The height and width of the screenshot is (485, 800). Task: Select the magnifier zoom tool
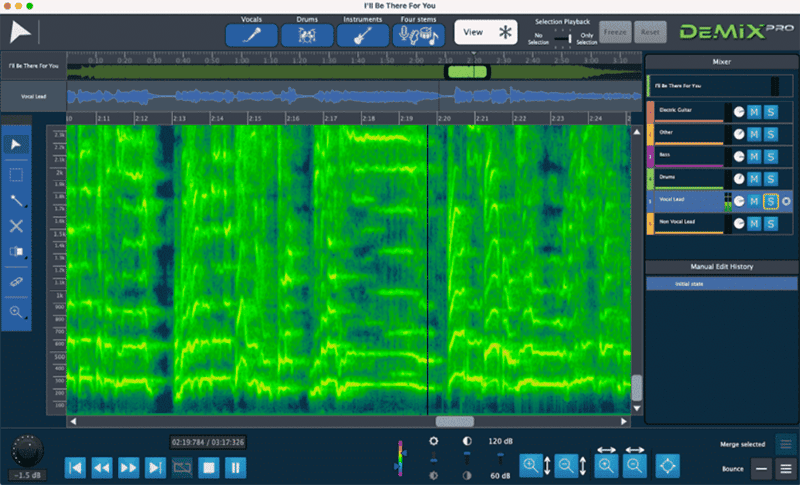16,312
